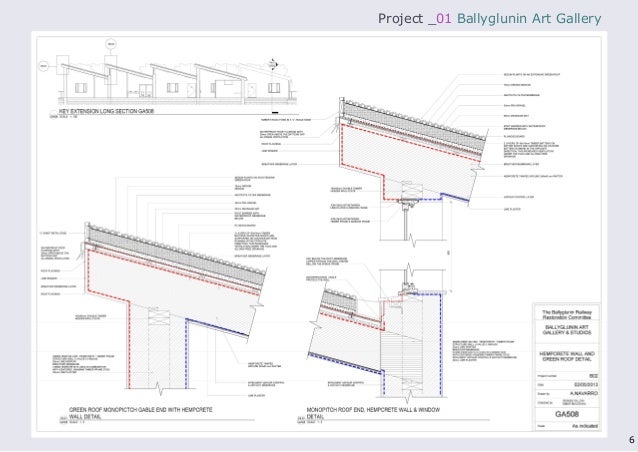Click the section cut arrow marker above long section
638x452 pixels.
coord(273,65)
